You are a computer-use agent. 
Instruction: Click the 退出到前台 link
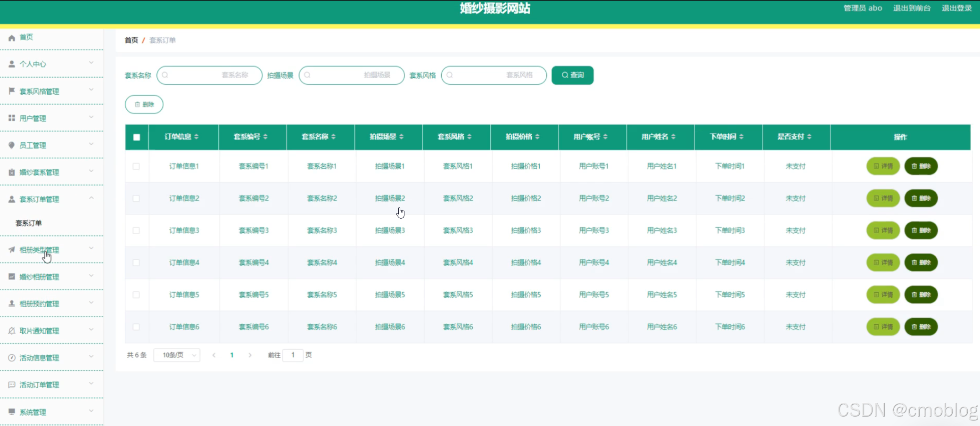912,8
